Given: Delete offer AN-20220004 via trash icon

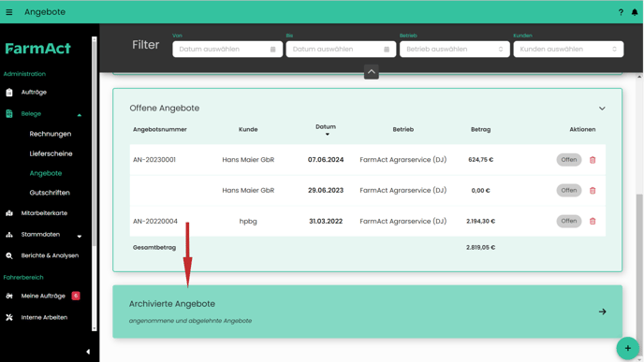Looking at the screenshot, I should 593,221.
